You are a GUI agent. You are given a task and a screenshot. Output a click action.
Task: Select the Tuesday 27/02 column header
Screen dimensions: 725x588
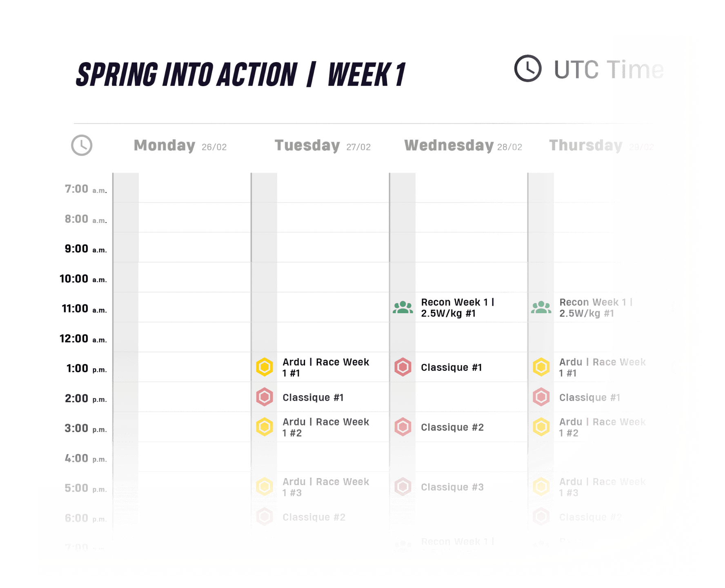point(322,146)
